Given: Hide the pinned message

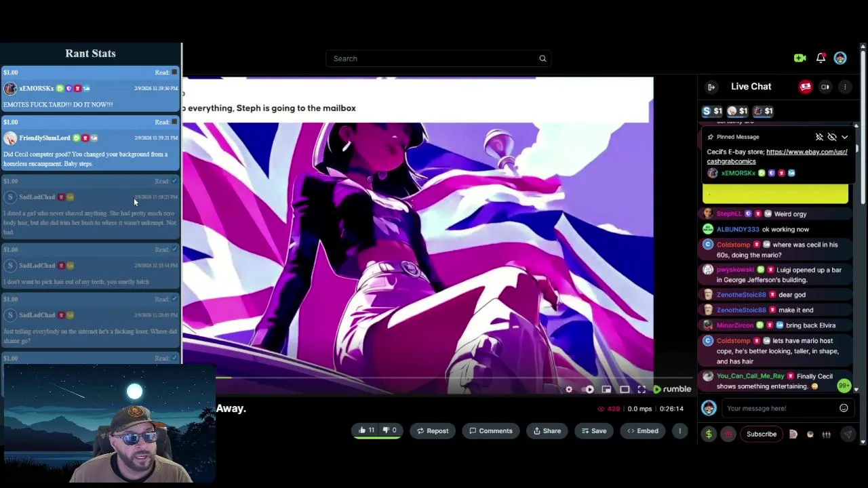Looking at the screenshot, I should click(832, 137).
